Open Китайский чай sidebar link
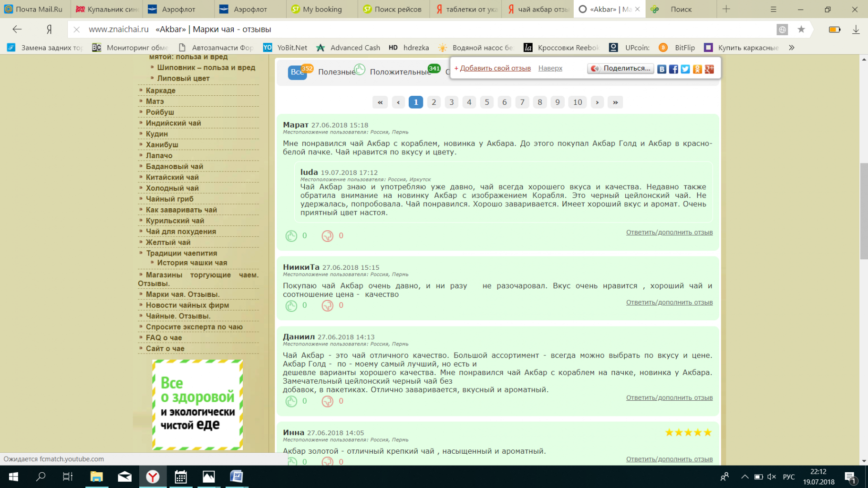868x488 pixels. pyautogui.click(x=172, y=177)
